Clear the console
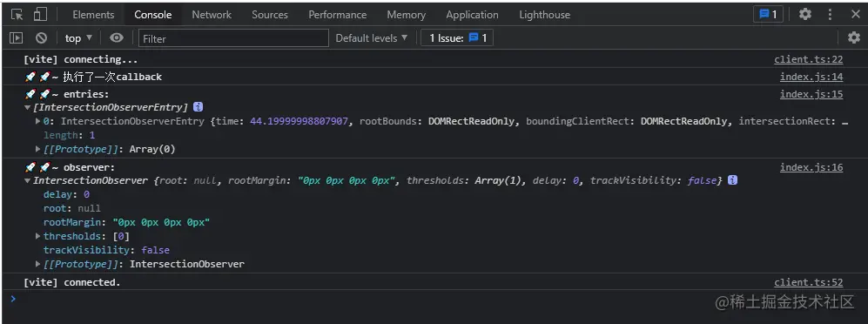This screenshot has height=324, width=868. point(42,38)
